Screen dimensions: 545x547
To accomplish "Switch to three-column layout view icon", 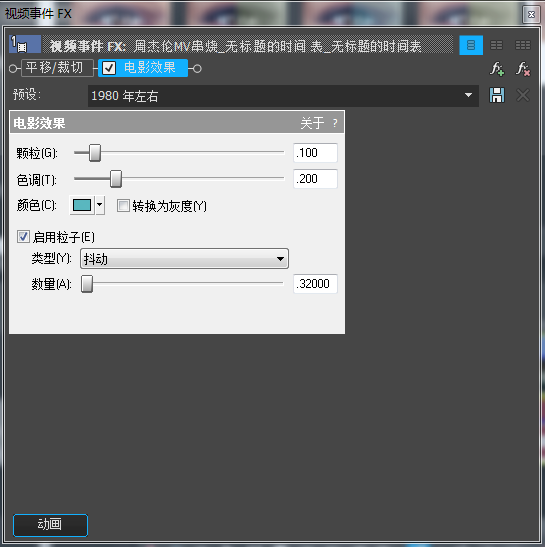I will pyautogui.click(x=523, y=45).
